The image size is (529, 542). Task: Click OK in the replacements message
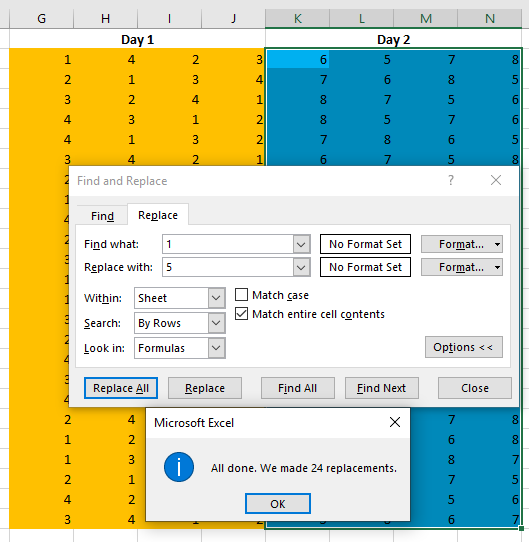278,504
